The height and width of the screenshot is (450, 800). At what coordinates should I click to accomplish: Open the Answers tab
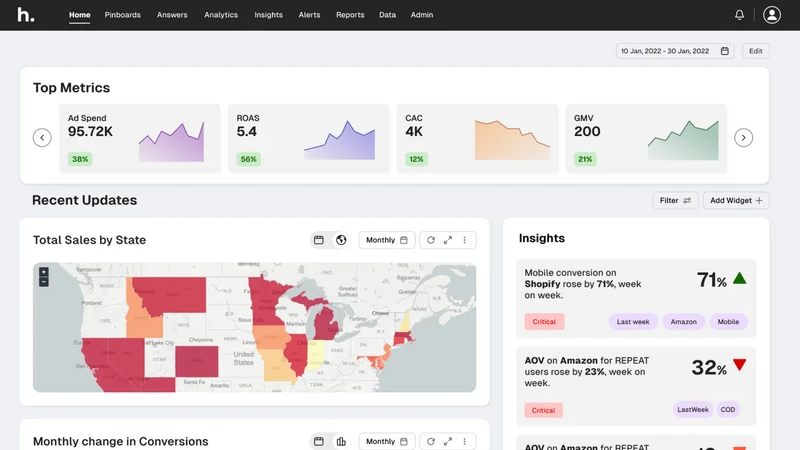[x=172, y=15]
